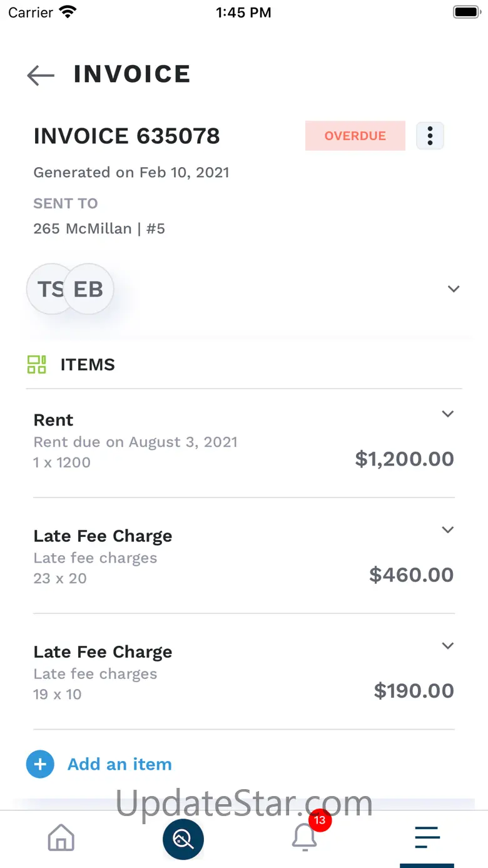Open notifications bell with 13 badge
The width and height of the screenshot is (488, 868).
pos(305,837)
